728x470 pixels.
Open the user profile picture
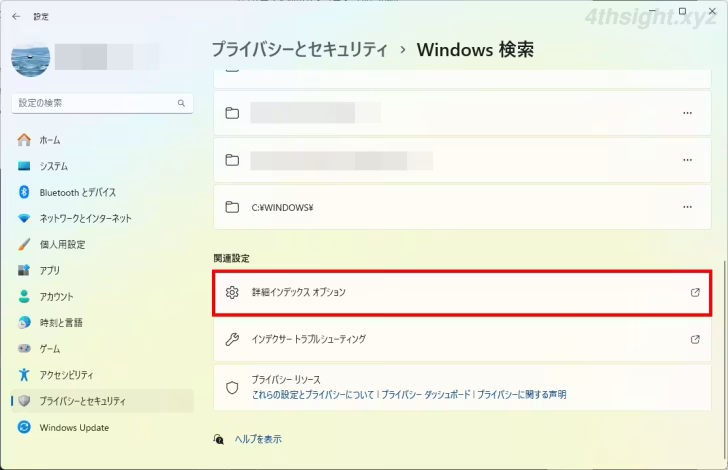click(31, 59)
